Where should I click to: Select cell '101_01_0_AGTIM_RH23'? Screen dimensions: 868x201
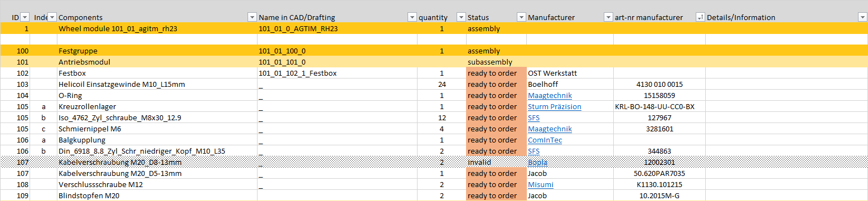pos(337,28)
